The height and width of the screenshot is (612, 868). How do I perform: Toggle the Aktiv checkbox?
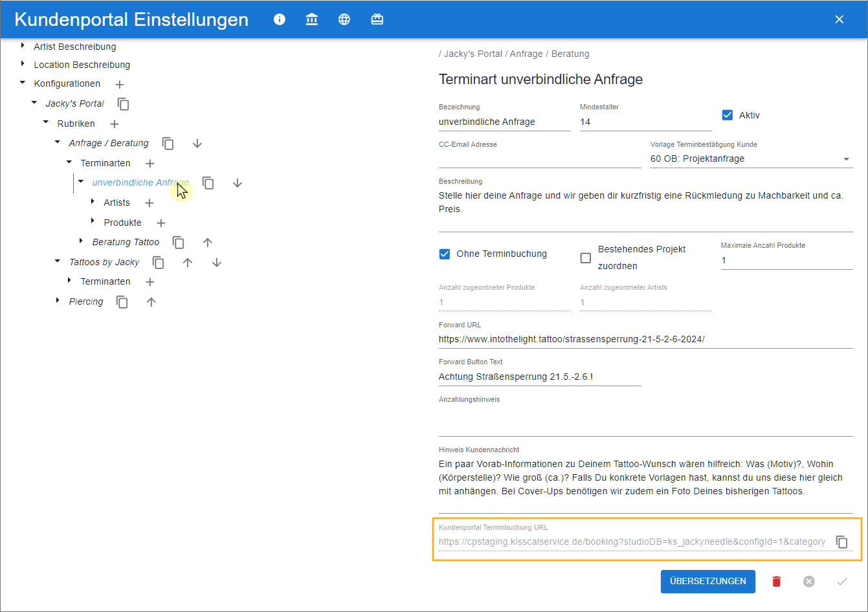727,115
